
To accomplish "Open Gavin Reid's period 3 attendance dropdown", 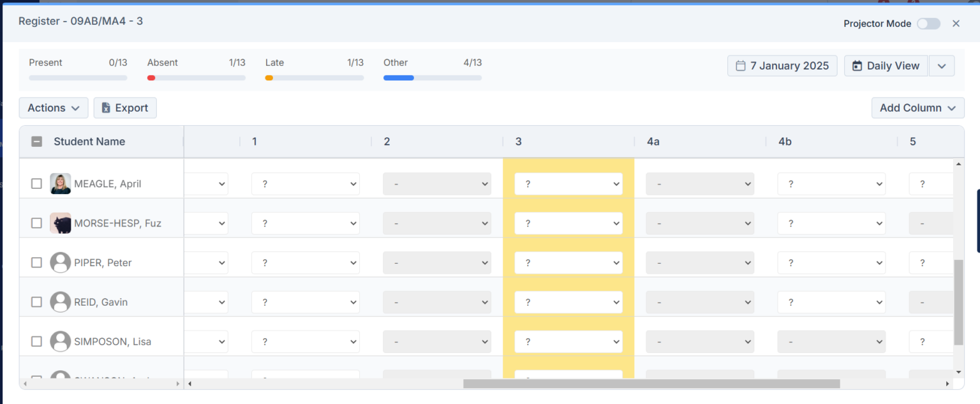I will 568,302.
